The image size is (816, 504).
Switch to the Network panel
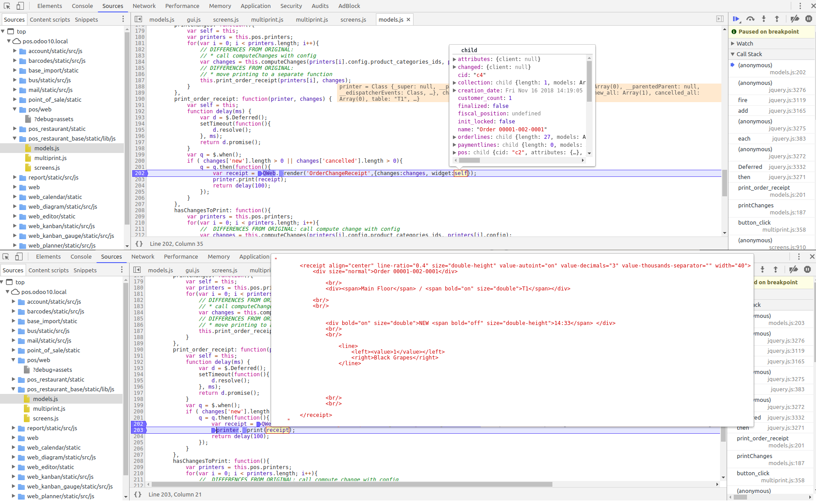click(144, 6)
